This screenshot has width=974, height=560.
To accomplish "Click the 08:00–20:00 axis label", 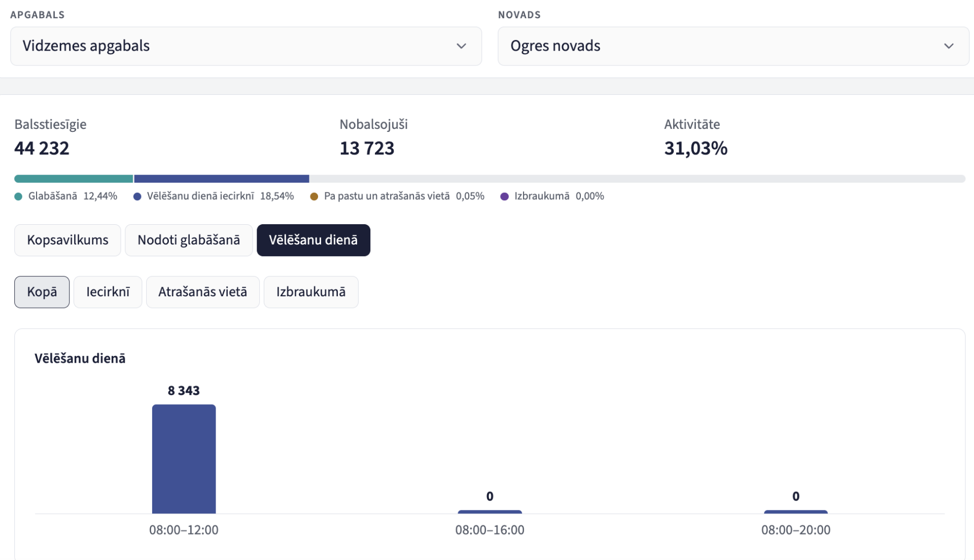I will (x=796, y=530).
